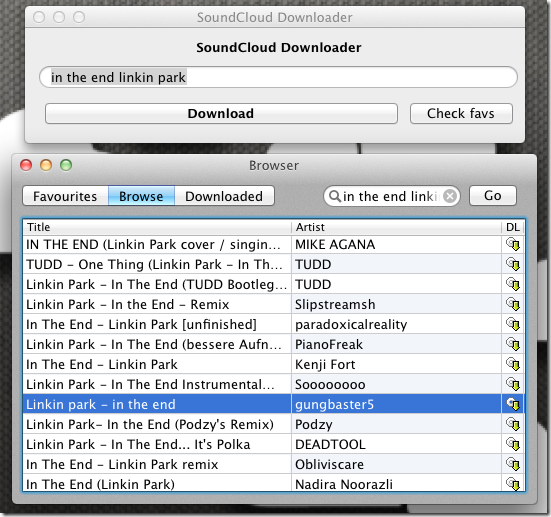Focus the Browser search text field

click(x=391, y=196)
